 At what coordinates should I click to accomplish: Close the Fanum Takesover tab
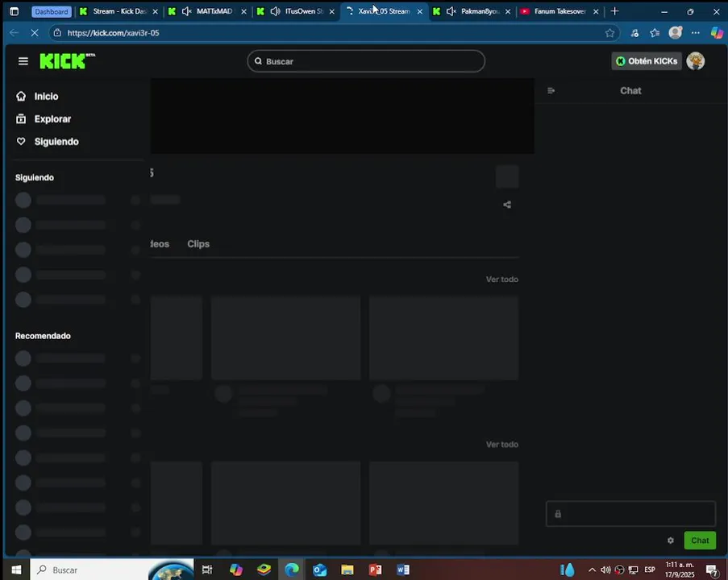click(596, 11)
